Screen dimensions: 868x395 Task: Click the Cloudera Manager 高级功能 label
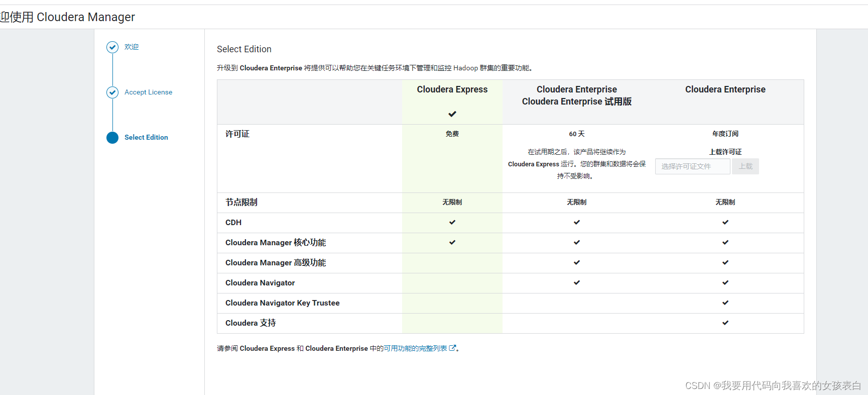coord(276,262)
